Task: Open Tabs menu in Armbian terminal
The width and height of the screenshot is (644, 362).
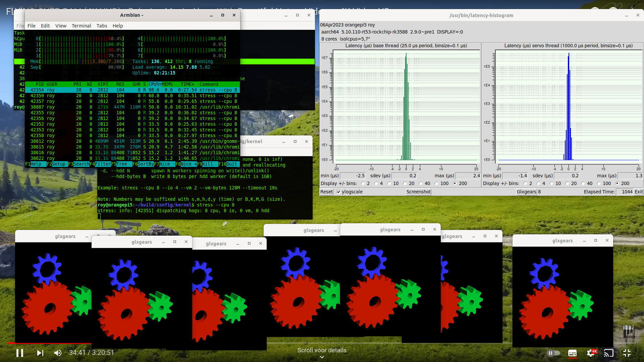Action: pyautogui.click(x=102, y=26)
